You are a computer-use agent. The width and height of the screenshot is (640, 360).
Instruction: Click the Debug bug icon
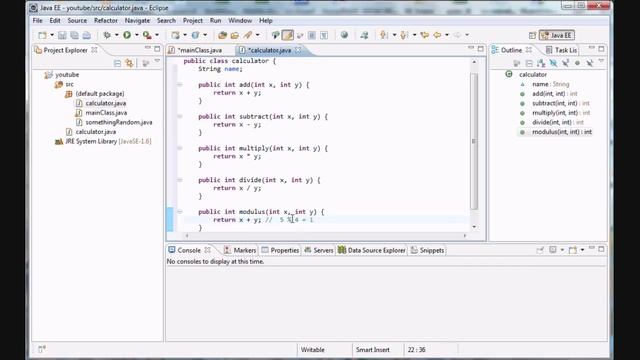107,35
